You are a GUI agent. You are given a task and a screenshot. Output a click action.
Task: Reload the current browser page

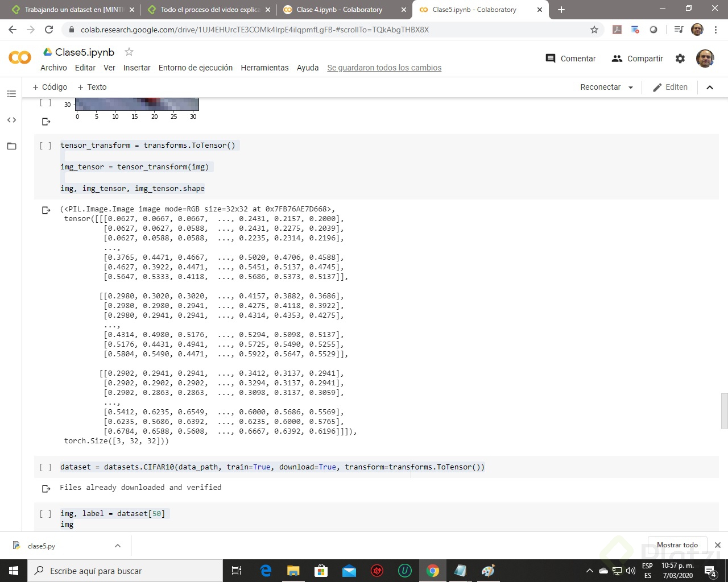click(49, 30)
